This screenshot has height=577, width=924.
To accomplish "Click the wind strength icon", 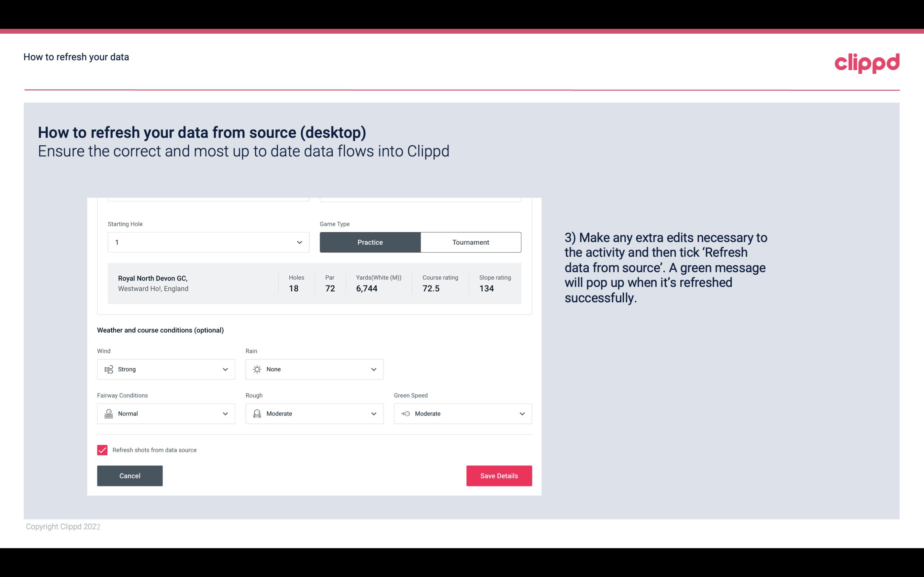I will tap(108, 370).
